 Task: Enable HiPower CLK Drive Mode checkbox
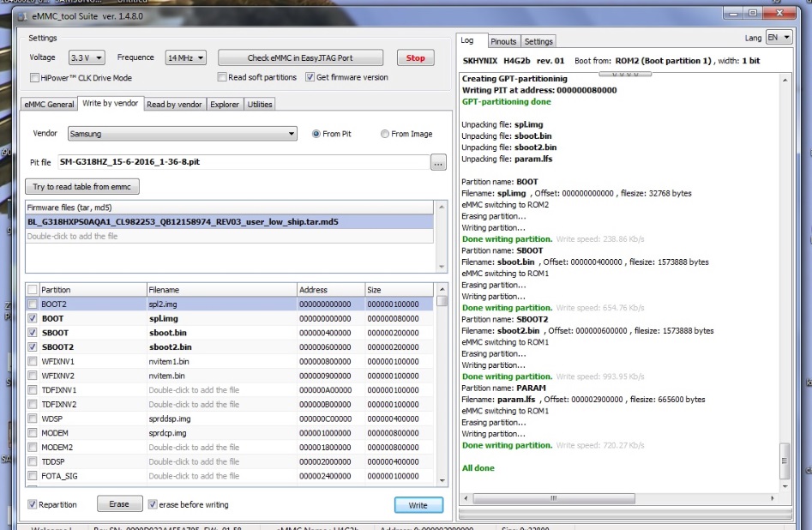point(34,78)
